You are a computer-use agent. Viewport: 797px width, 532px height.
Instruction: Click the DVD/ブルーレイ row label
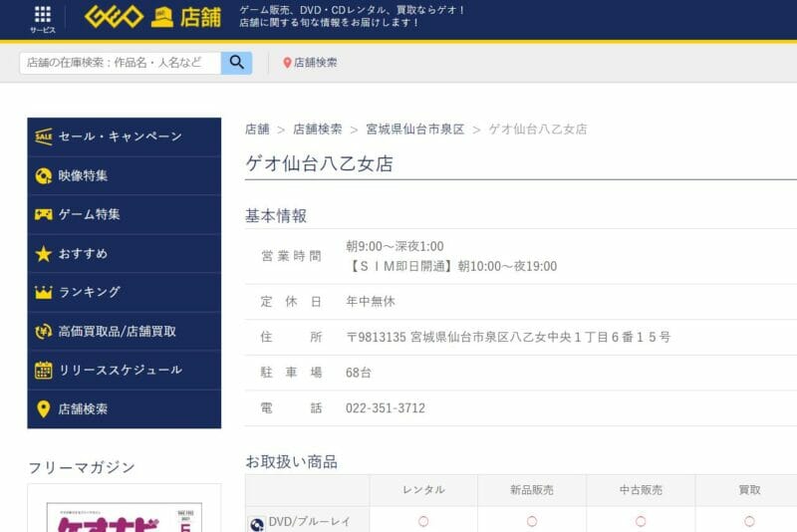tap(310, 522)
